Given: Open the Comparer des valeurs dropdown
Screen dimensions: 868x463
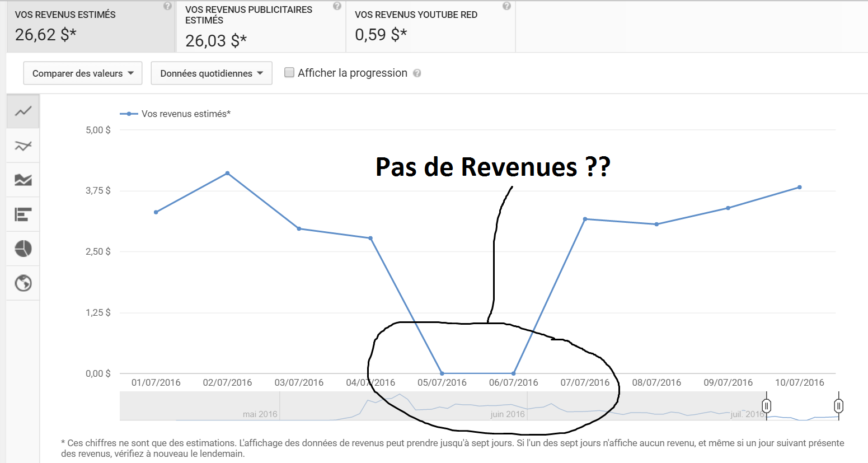Looking at the screenshot, I should coord(83,73).
